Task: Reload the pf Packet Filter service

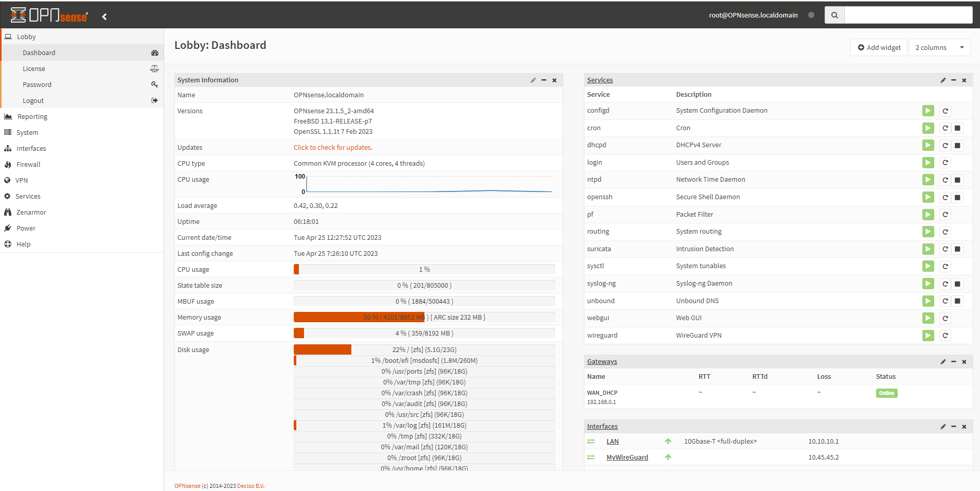Action: point(945,215)
